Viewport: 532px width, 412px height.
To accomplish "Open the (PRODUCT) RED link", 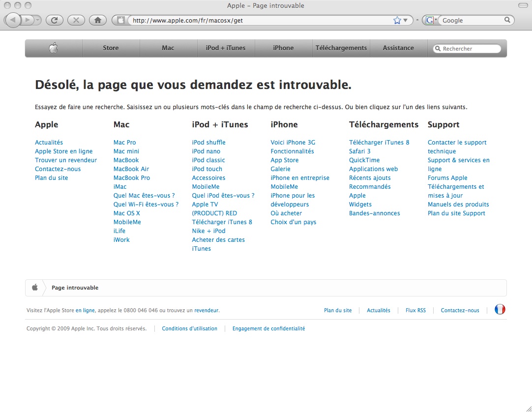I will pos(214,213).
